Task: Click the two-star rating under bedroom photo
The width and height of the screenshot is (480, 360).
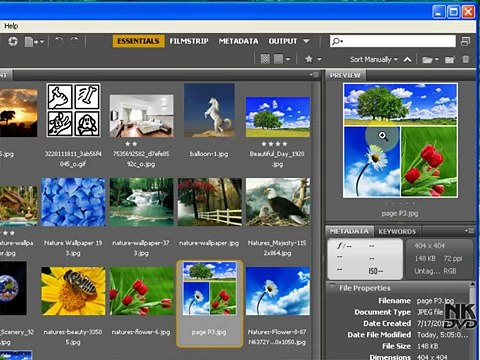Action: click(x=131, y=144)
